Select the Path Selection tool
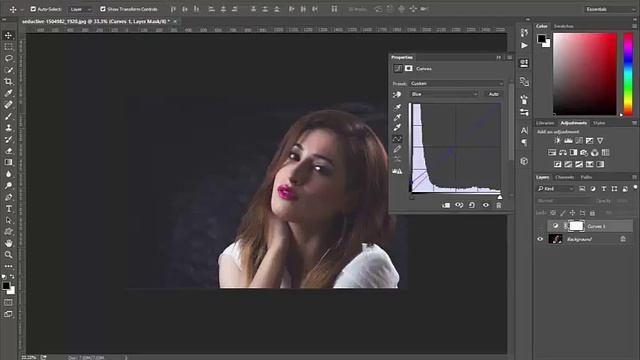Image resolution: width=640 pixels, height=360 pixels. tap(8, 220)
